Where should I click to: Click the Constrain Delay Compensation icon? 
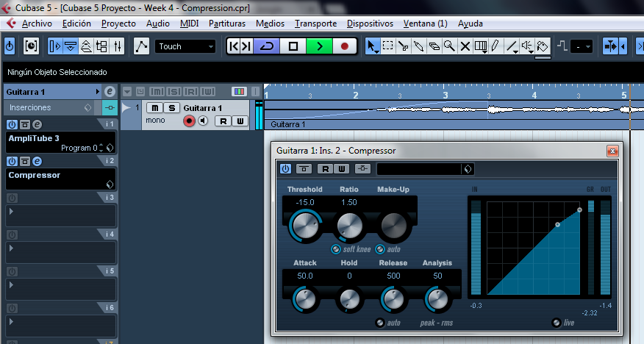click(31, 46)
